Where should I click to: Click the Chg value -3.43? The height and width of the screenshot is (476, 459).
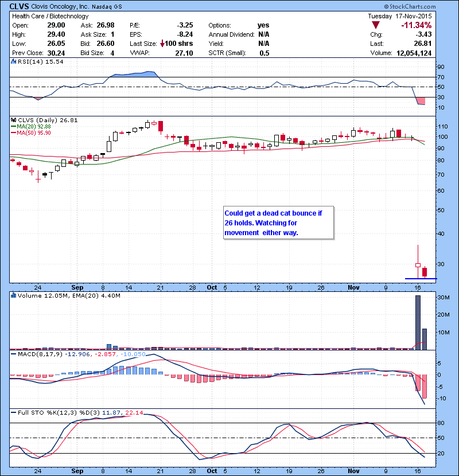click(423, 34)
